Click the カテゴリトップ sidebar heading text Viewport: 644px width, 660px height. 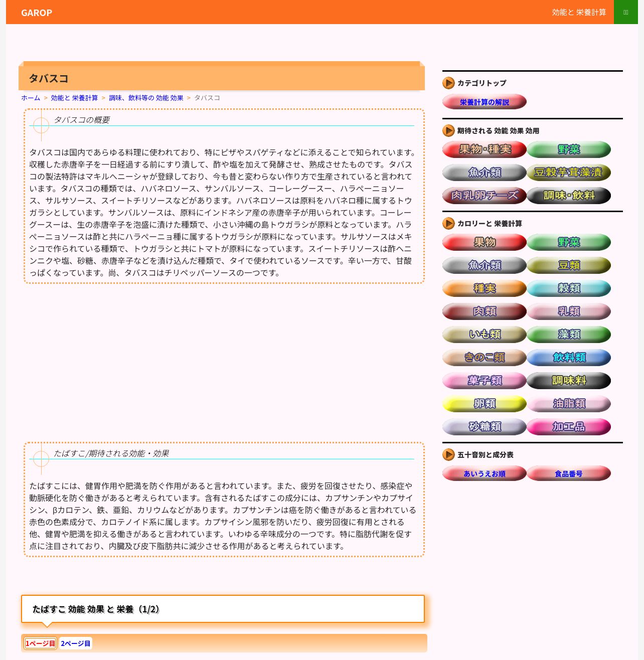click(x=482, y=83)
